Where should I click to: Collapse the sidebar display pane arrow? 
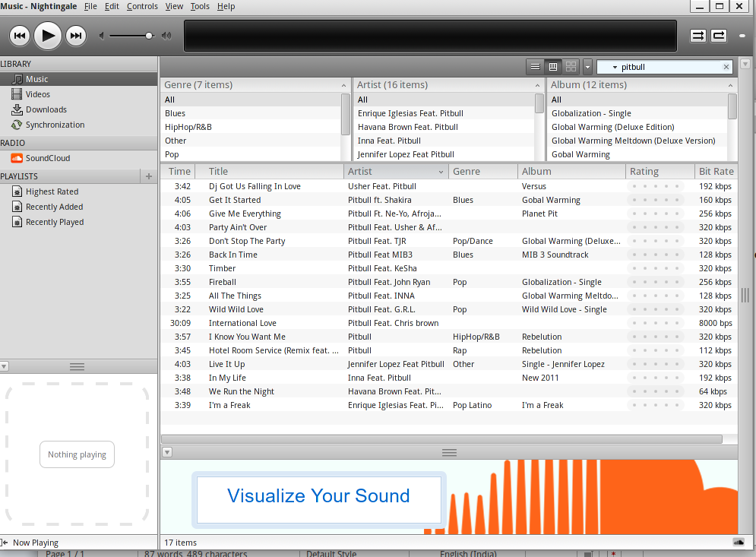[x=4, y=366]
